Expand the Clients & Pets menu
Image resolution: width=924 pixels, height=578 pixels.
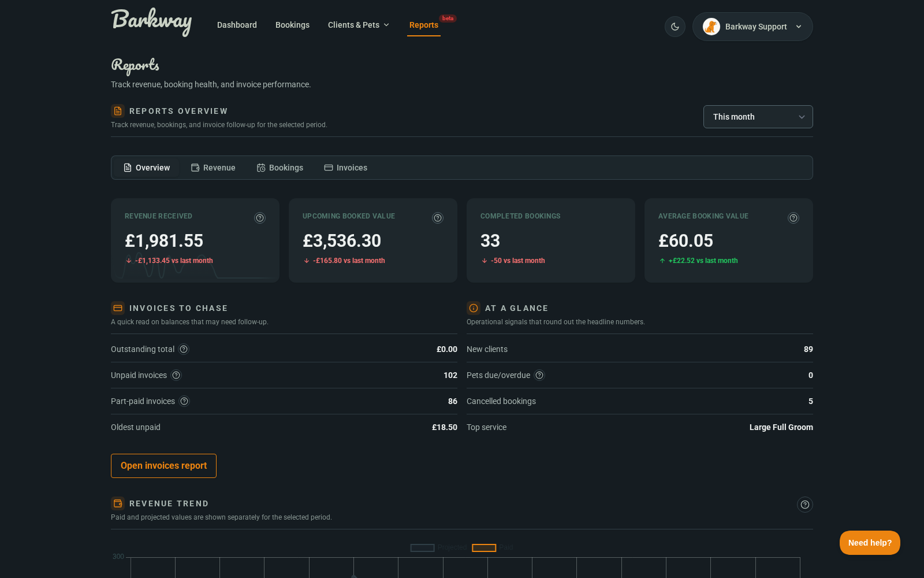(359, 25)
